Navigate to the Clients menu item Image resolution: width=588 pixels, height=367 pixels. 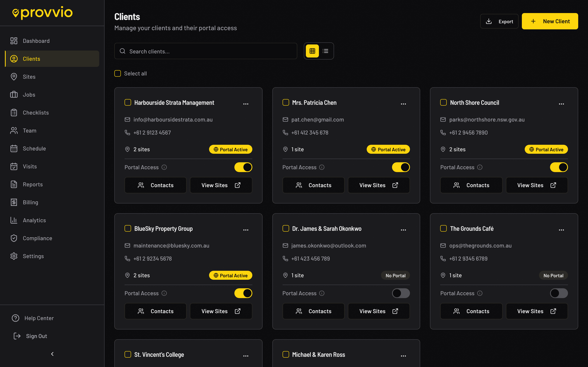click(31, 59)
